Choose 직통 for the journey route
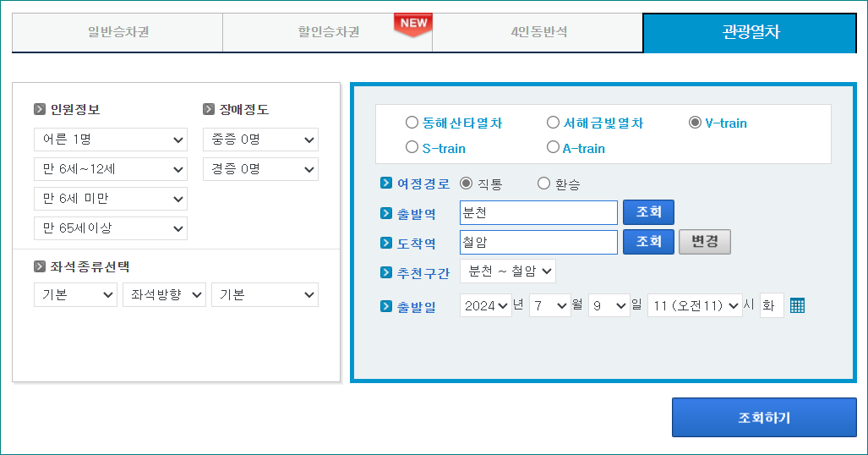The image size is (868, 455). click(x=466, y=184)
